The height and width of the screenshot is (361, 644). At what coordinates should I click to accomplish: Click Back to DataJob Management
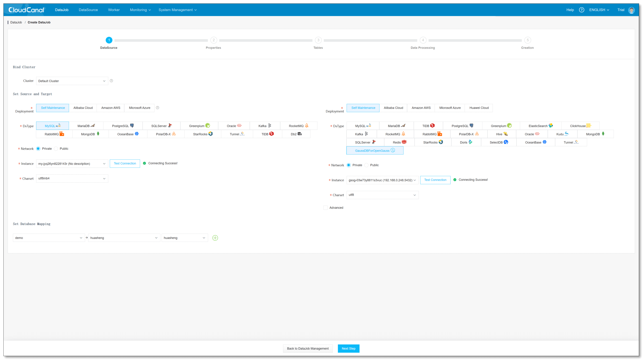click(308, 348)
